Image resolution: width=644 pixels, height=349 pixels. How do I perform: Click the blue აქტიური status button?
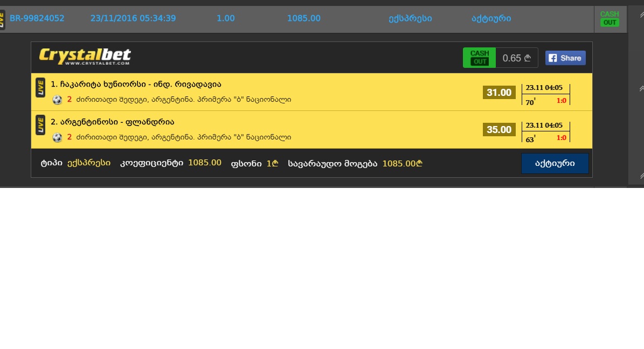555,163
